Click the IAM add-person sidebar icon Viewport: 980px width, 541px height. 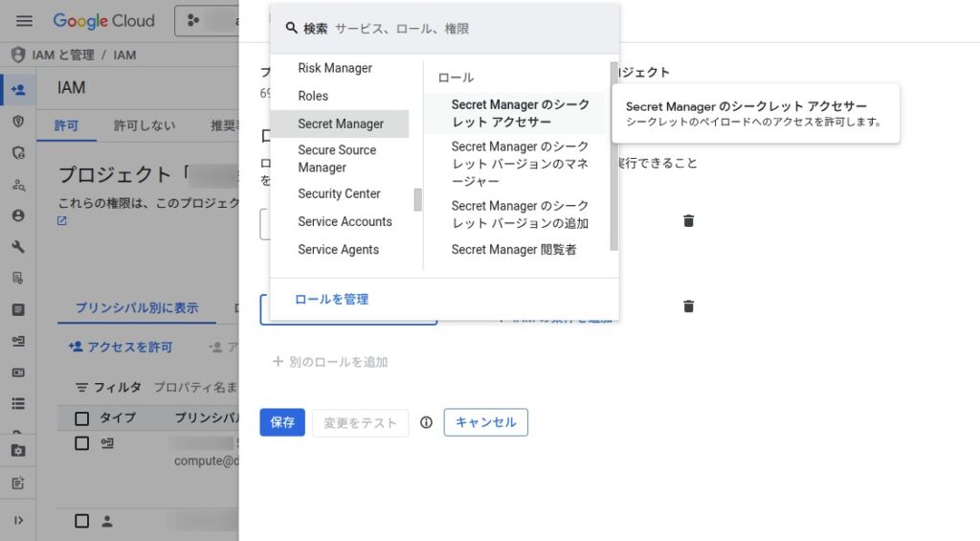18,90
